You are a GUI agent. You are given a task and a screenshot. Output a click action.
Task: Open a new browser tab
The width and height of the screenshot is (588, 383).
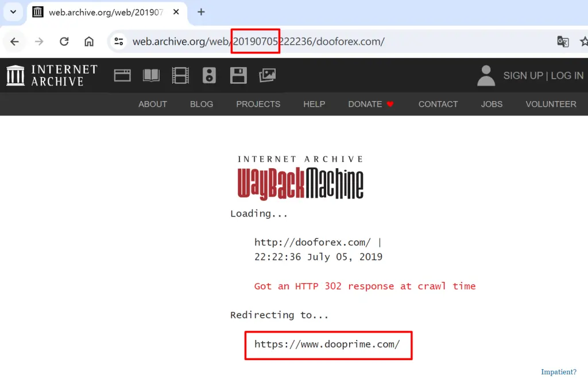201,12
